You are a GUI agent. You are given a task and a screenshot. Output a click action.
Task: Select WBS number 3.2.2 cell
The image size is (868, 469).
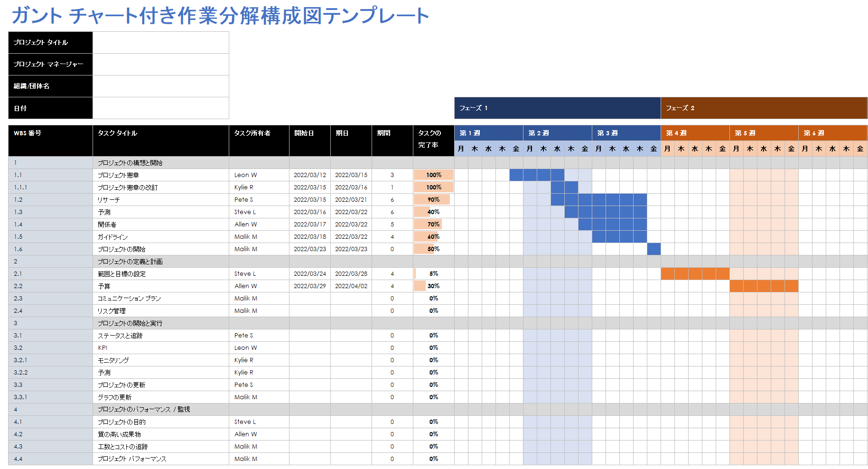click(51, 373)
